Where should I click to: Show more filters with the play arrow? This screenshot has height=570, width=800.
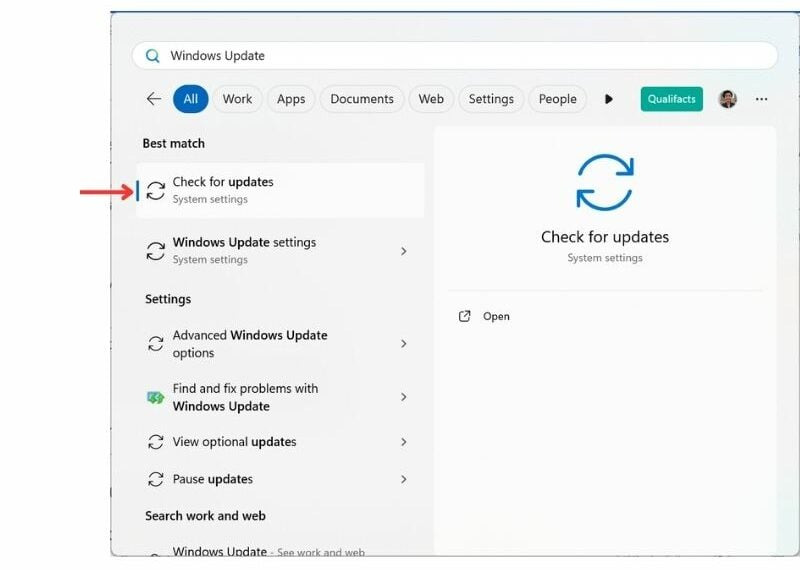609,99
